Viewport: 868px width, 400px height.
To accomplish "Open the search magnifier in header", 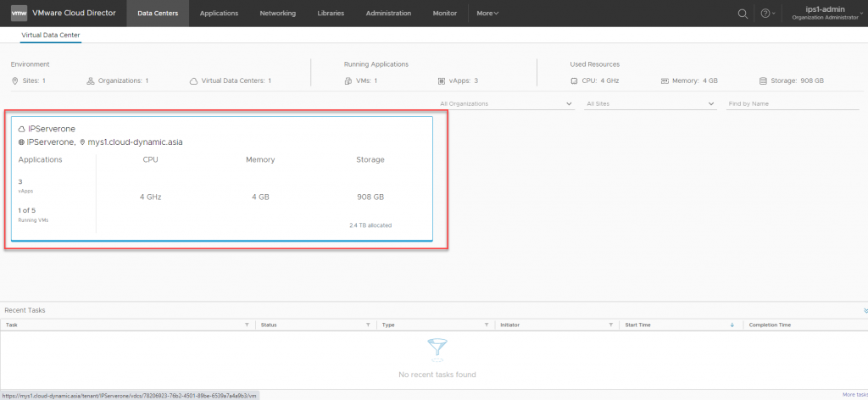I will tap(743, 14).
